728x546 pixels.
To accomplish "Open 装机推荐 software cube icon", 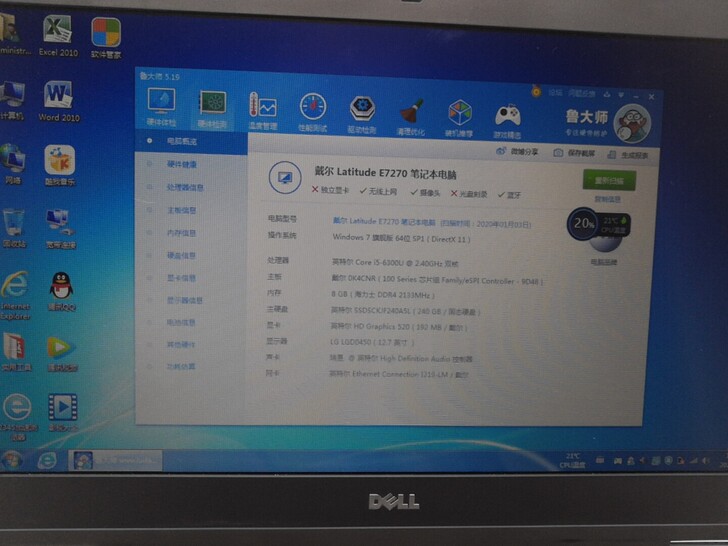I will click(x=459, y=119).
